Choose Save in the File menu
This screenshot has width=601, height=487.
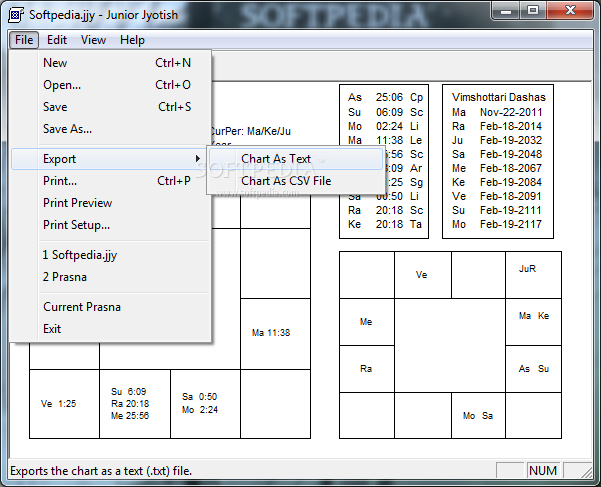pos(110,107)
